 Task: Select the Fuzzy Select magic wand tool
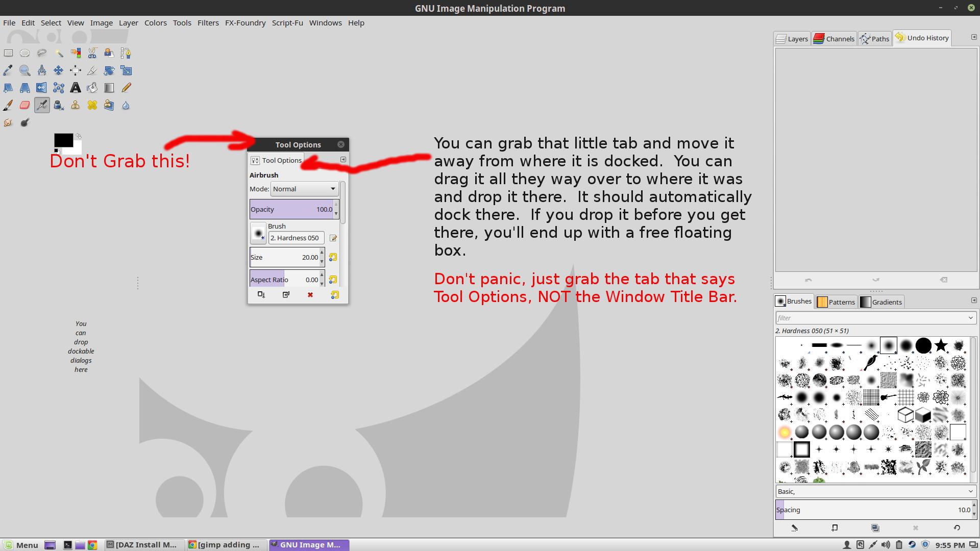point(59,53)
